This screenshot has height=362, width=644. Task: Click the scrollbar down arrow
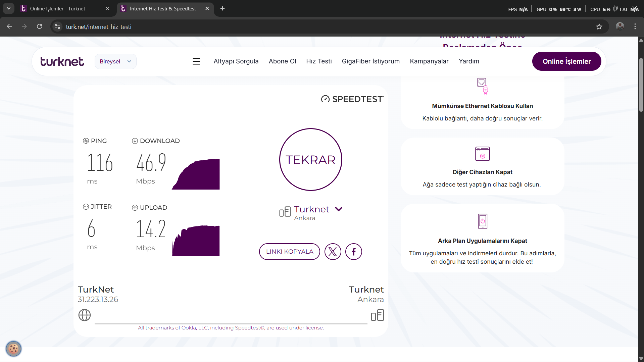[x=641, y=359]
